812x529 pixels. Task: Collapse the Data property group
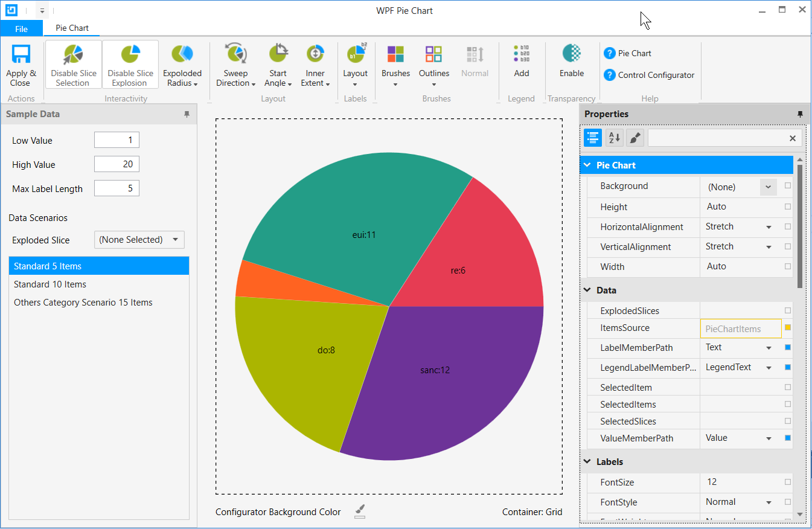coord(587,290)
